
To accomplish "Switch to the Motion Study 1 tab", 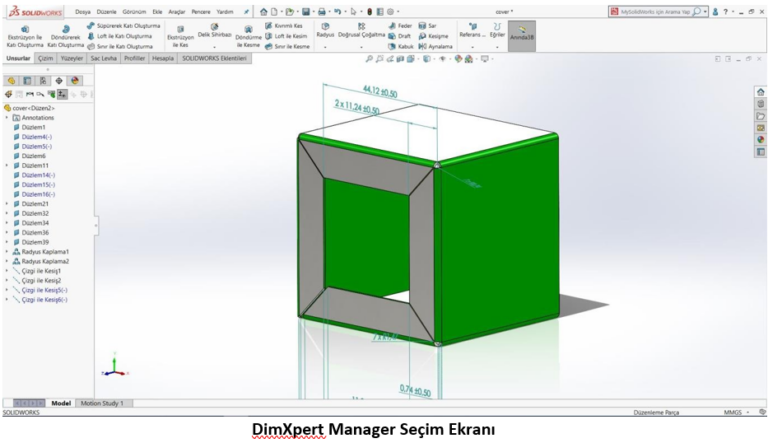I will pos(101,402).
